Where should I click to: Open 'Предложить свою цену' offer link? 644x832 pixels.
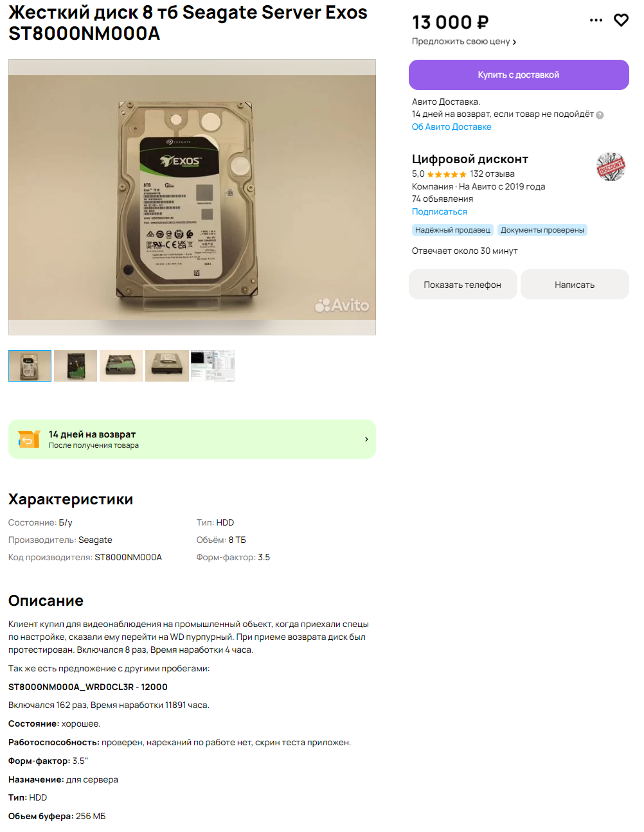(464, 41)
